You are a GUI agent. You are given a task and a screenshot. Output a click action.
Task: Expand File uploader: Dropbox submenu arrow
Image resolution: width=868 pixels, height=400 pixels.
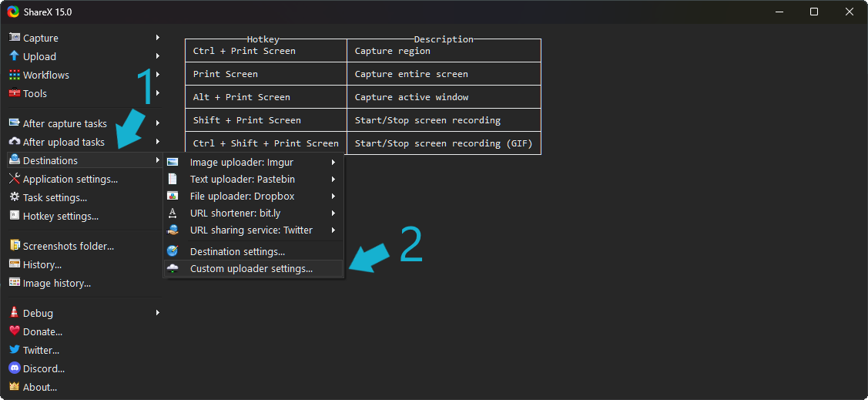click(333, 196)
